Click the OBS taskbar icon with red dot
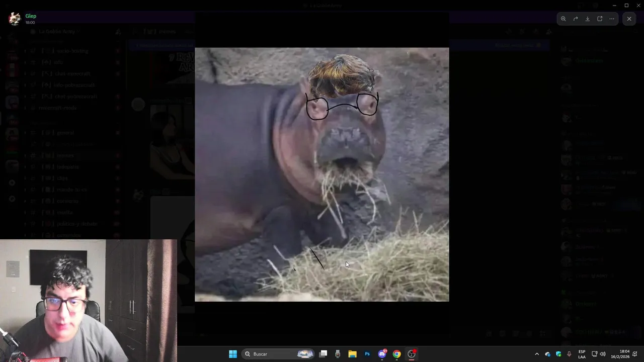Screen dimensions: 644x362 [412, 354]
